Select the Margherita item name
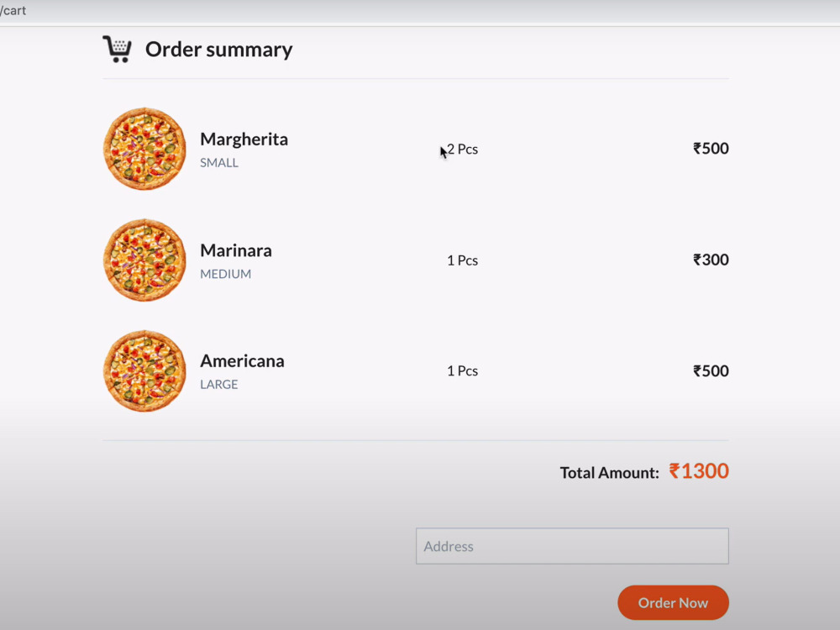This screenshot has height=630, width=840. point(244,139)
